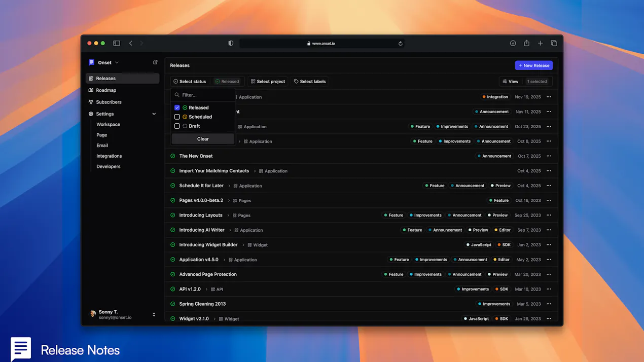Open a new tab with plus icon
This screenshot has height=362, width=644.
point(541,44)
